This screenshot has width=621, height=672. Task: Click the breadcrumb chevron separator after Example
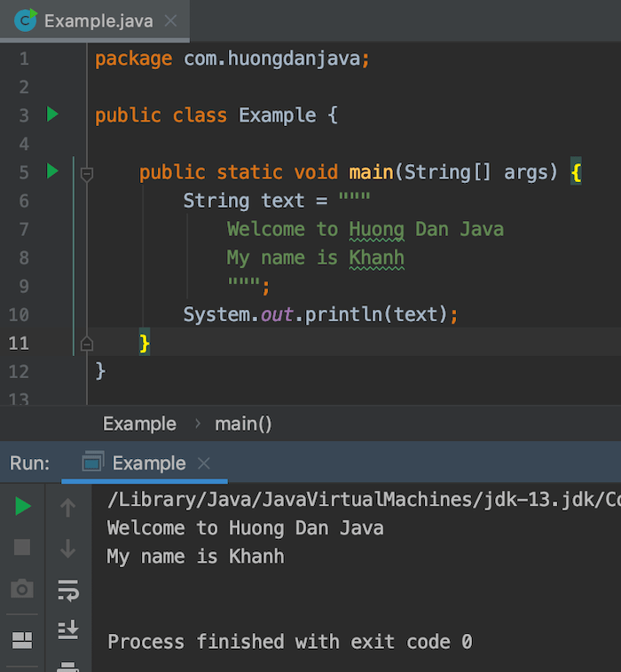(x=198, y=423)
